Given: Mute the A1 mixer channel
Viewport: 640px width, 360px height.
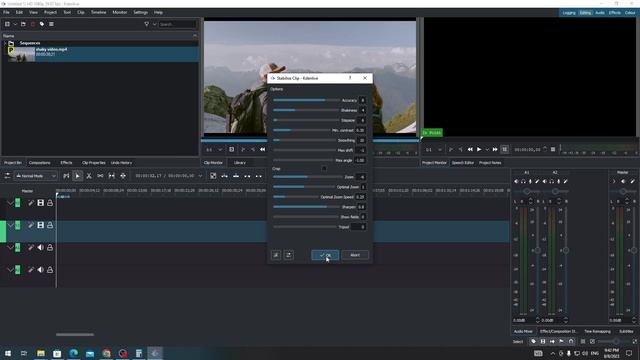Looking at the screenshot, I should click(516, 181).
